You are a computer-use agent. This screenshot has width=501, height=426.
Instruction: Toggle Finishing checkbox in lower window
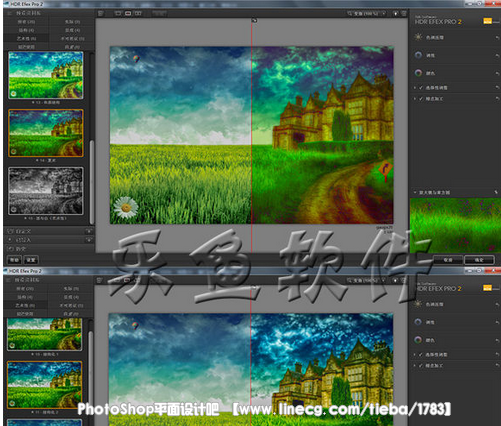point(421,366)
